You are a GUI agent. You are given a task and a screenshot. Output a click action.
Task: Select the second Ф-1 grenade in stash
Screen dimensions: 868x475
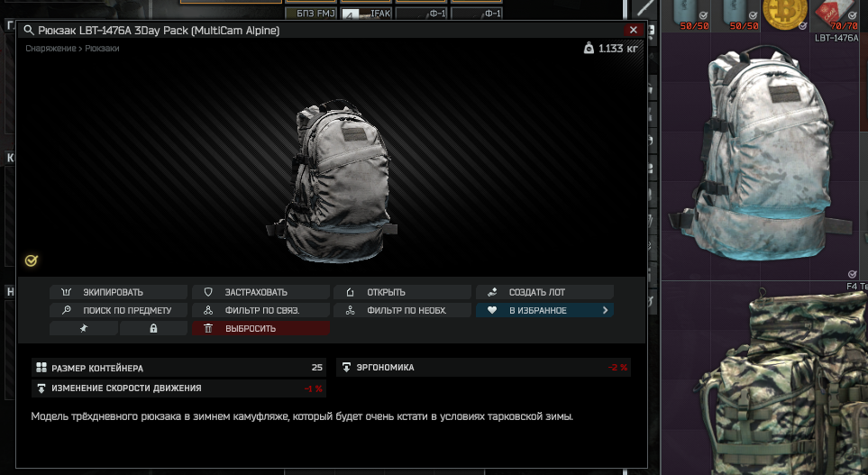(477, 14)
